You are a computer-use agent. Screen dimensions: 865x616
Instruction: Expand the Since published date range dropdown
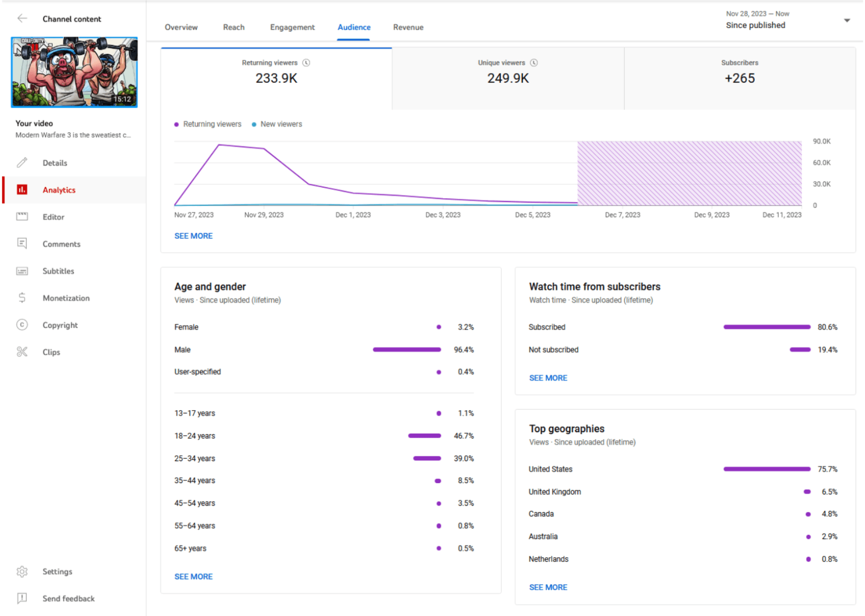coord(846,21)
